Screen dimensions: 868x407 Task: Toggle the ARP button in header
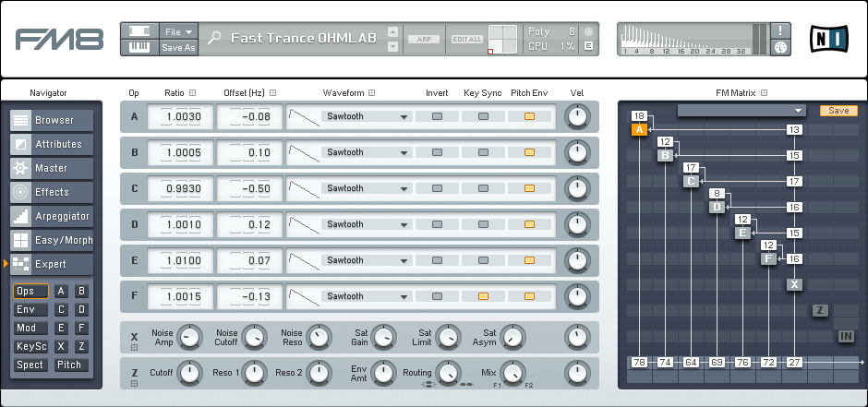click(424, 40)
